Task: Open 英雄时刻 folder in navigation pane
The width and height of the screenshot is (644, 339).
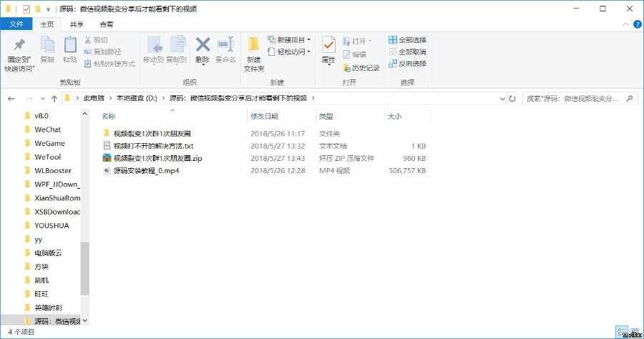Action: 48,308
